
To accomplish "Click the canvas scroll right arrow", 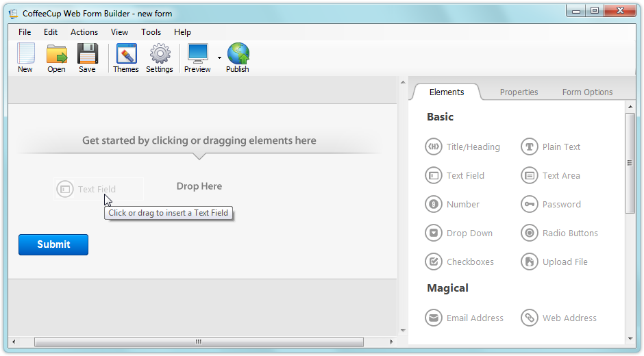I will click(391, 342).
